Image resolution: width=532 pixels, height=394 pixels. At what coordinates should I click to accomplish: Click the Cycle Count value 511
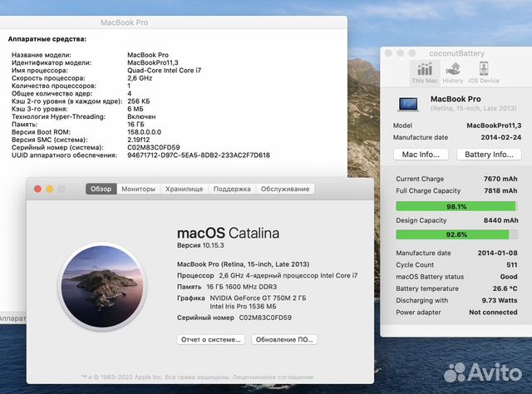512,264
